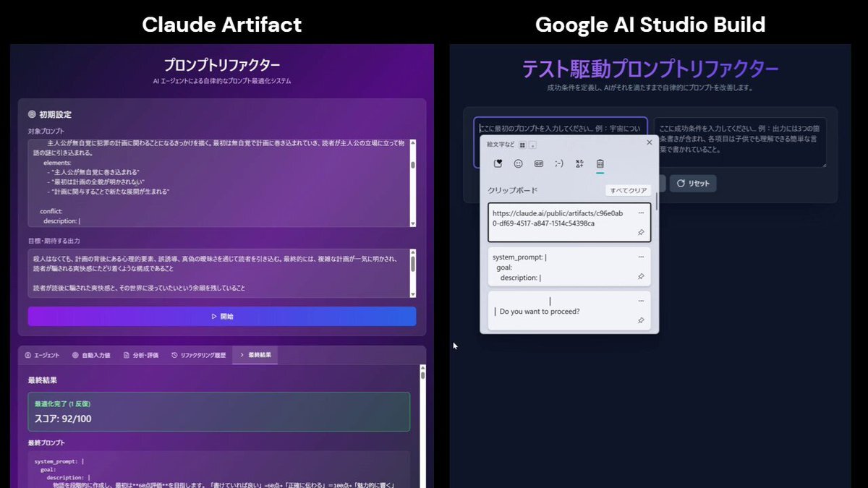Click the スコア: 92/100 result text
Screen dimensions: 868x488
click(x=63, y=419)
